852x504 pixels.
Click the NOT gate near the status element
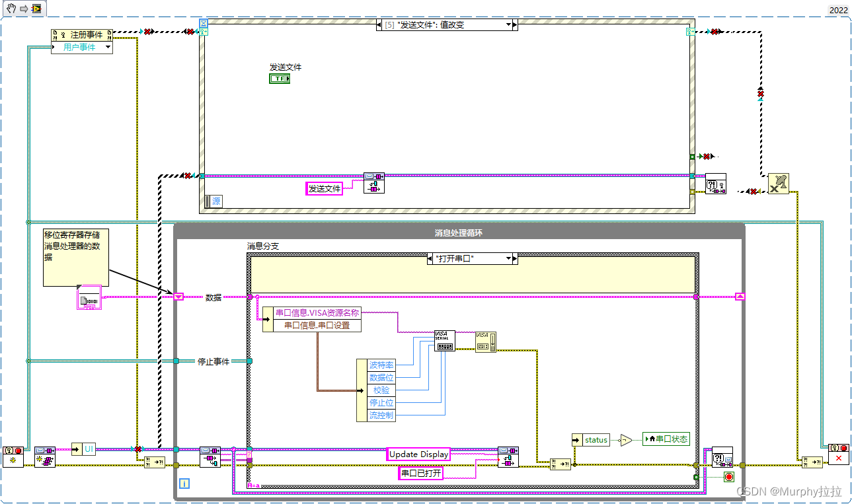pos(625,439)
